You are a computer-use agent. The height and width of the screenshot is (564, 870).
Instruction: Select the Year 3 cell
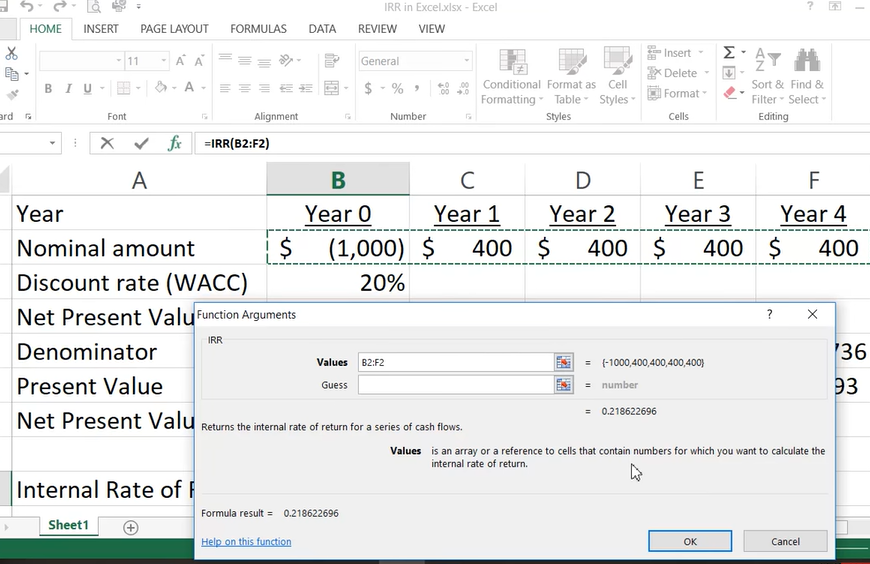[x=697, y=214]
